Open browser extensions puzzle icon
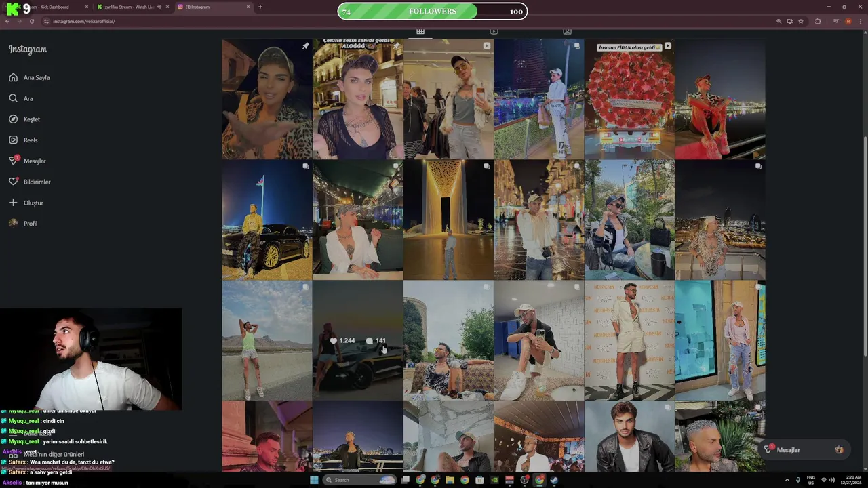868x488 pixels. point(818,21)
